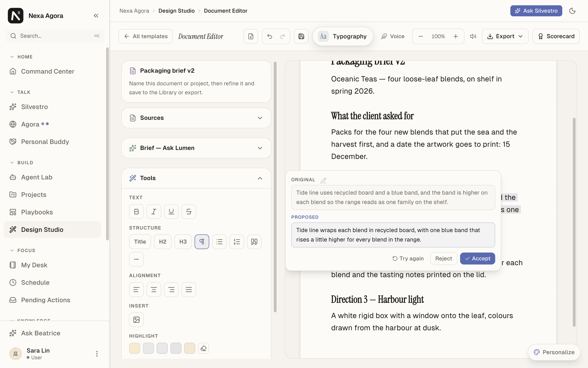Click the read-aloud speaker icon
This screenshot has width=588, height=368.
pos(473,36)
